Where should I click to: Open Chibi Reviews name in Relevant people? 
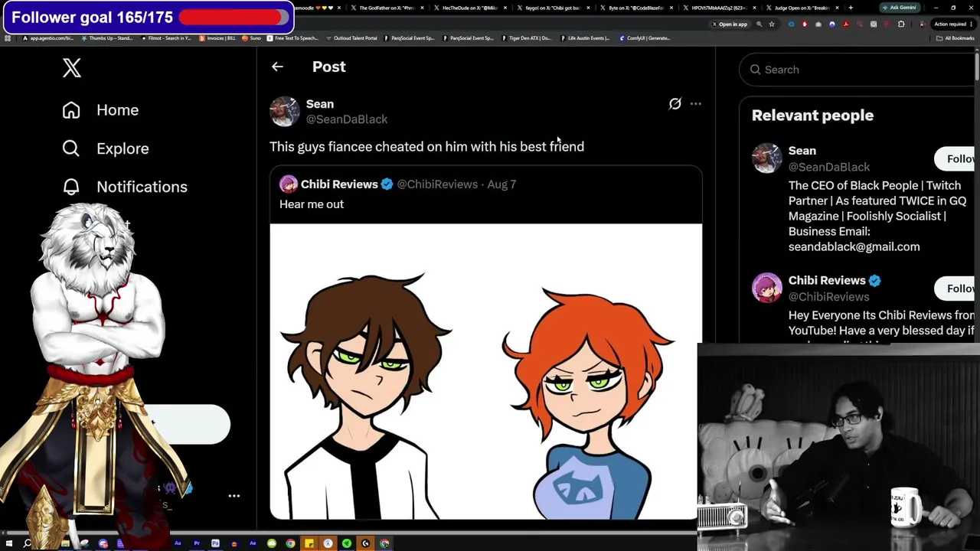[x=827, y=281]
